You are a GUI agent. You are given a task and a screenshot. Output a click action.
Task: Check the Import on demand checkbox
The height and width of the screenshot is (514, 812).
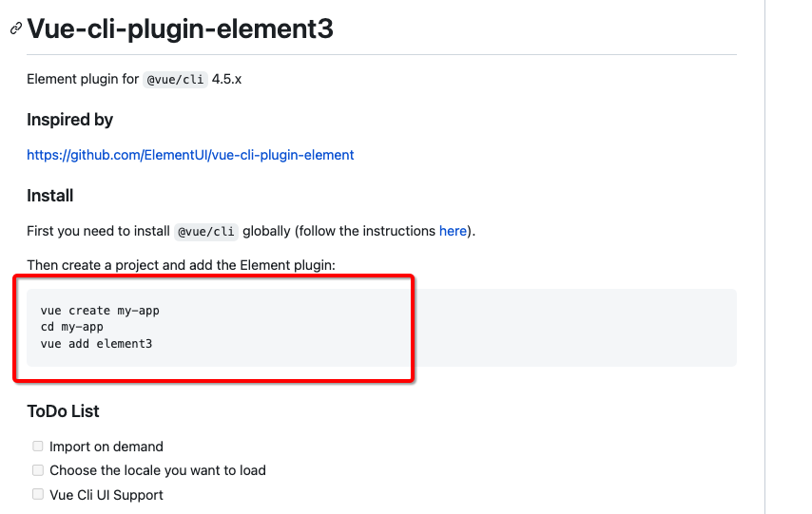pos(38,446)
